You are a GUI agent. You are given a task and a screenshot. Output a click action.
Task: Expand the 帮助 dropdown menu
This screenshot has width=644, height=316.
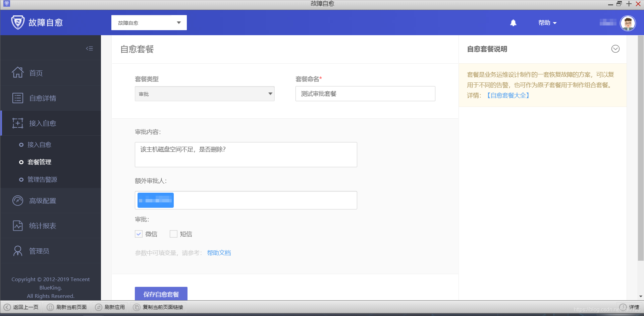[x=547, y=23]
